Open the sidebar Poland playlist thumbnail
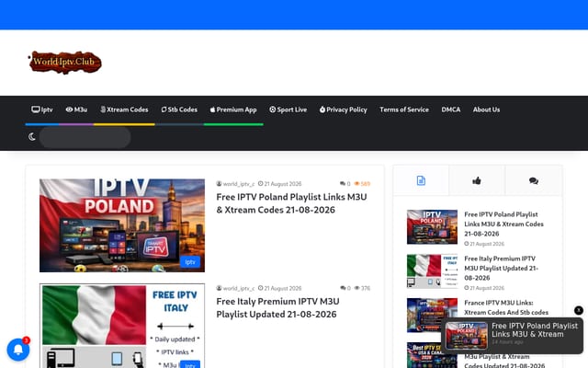This screenshot has height=368, width=588. pyautogui.click(x=432, y=227)
